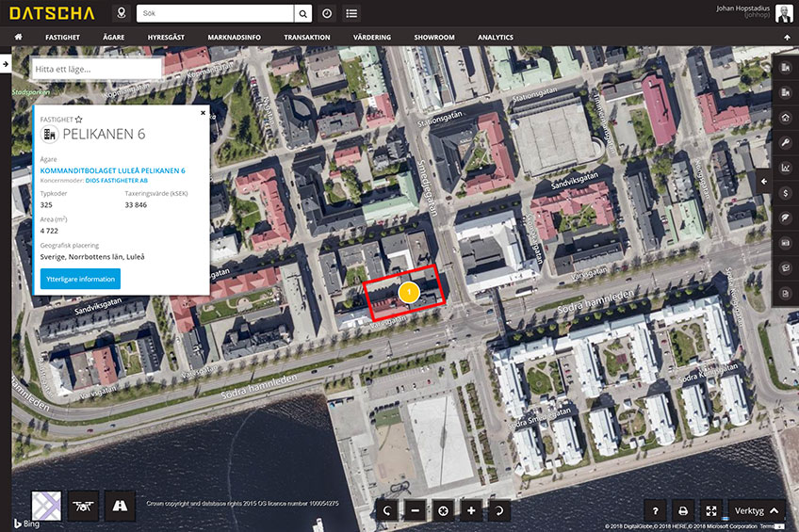Viewport: 799px width, 532px height.
Task: Click the print map icon
Action: coord(684,509)
